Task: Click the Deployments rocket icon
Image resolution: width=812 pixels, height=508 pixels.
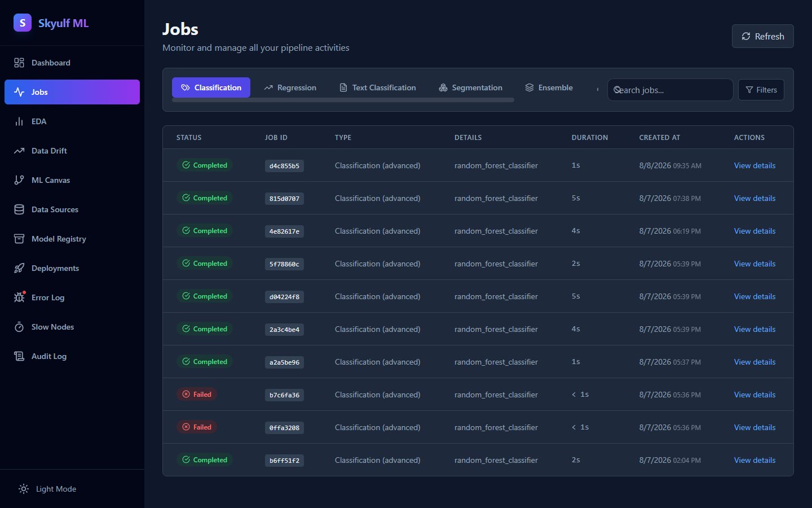Action: coord(19,268)
